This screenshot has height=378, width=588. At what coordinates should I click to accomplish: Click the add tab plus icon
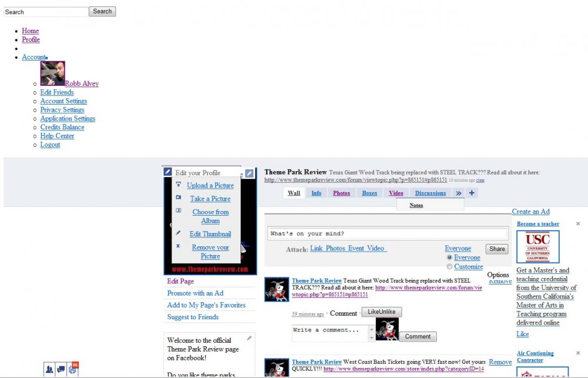coord(472,193)
